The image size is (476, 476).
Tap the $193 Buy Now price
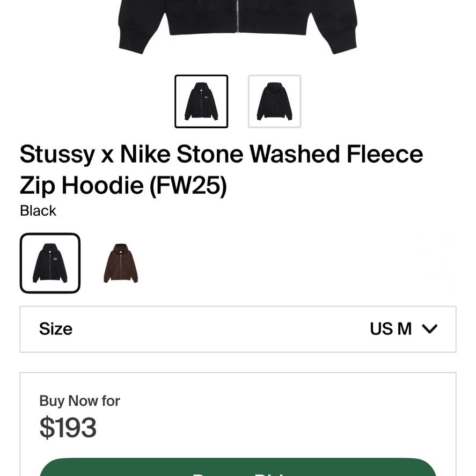[x=68, y=427]
